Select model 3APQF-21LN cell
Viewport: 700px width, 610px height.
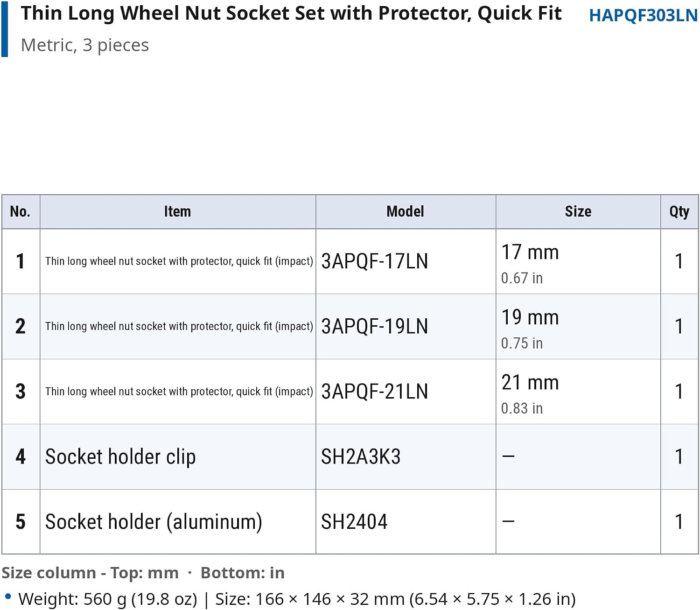406,392
